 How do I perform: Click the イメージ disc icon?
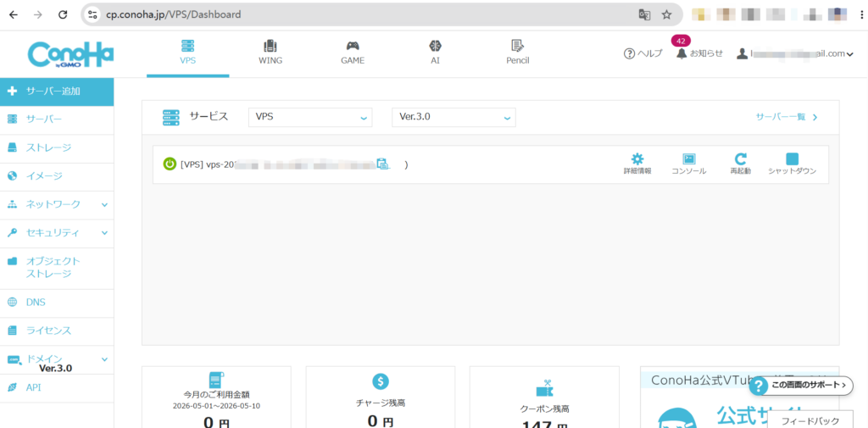(x=12, y=176)
